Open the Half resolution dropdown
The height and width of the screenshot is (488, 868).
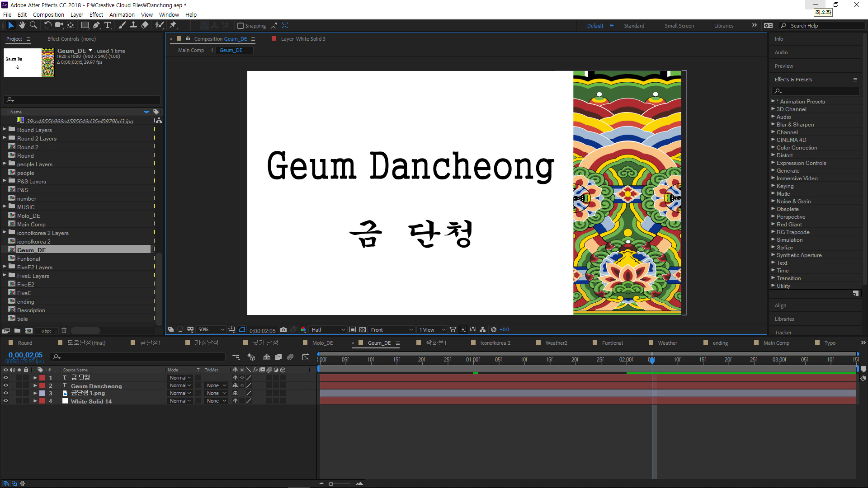tap(328, 330)
